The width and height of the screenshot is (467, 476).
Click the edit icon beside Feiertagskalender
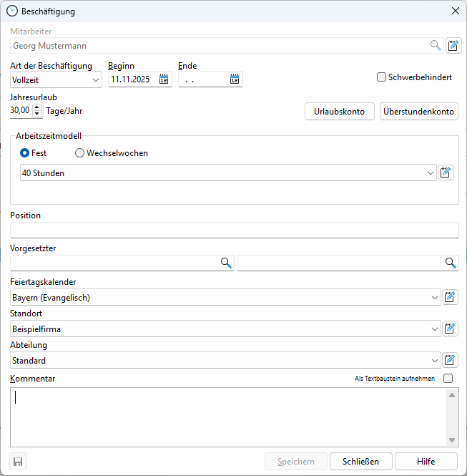point(450,297)
